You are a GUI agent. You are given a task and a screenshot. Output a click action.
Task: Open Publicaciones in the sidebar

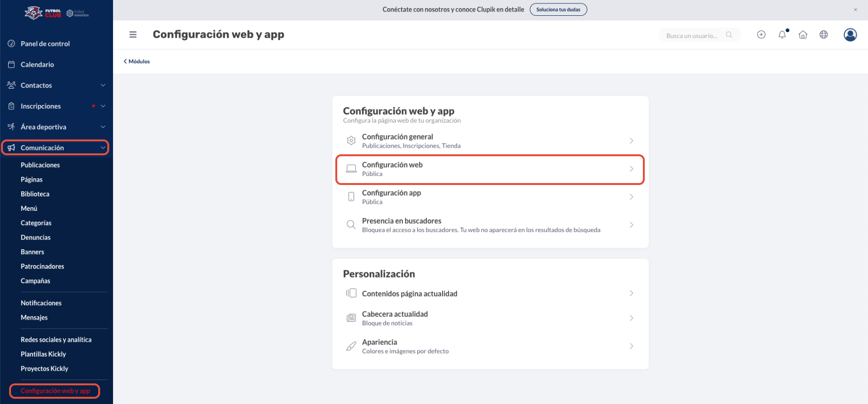(40, 165)
